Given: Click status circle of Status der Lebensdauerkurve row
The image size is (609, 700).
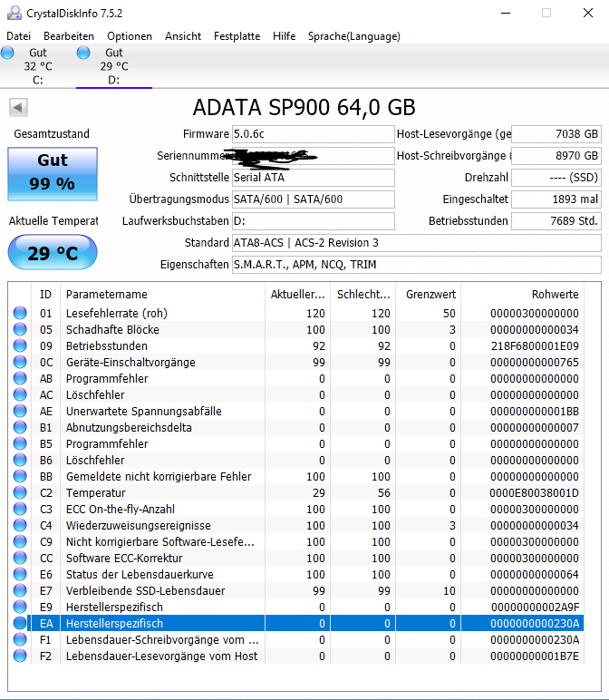Looking at the screenshot, I should coord(20,574).
